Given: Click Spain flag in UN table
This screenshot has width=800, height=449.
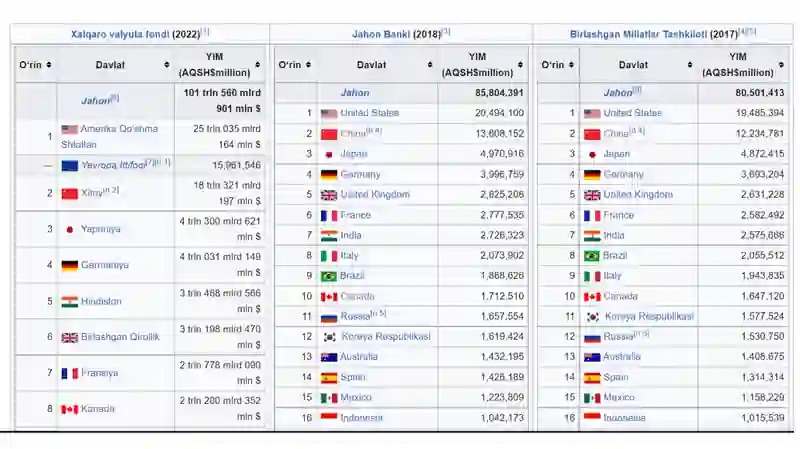Looking at the screenshot, I should pos(592,378).
